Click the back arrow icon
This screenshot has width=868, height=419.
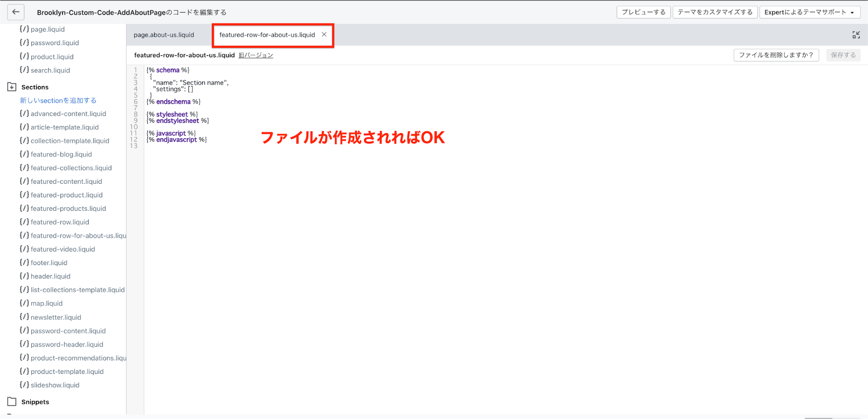point(16,12)
